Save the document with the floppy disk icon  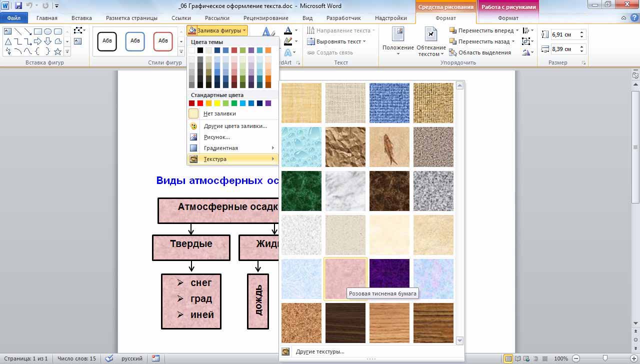coord(18,6)
